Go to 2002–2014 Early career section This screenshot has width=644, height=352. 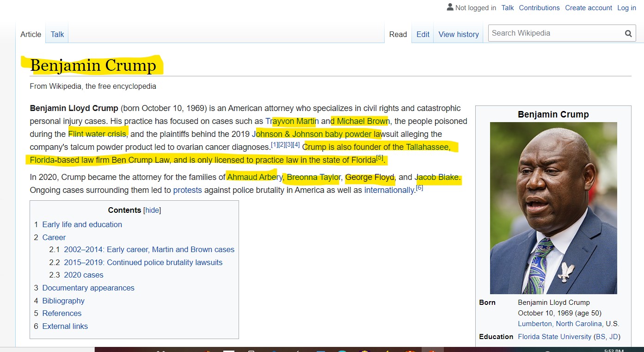pyautogui.click(x=149, y=249)
